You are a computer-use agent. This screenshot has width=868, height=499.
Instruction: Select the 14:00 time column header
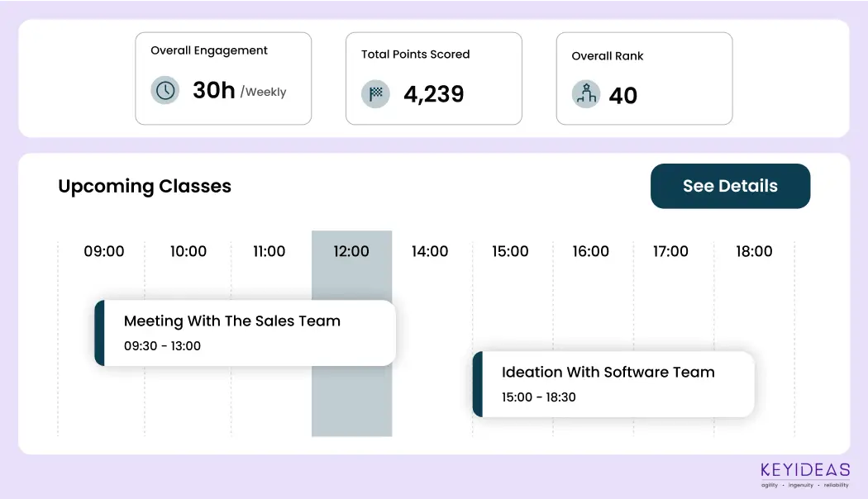tap(430, 251)
